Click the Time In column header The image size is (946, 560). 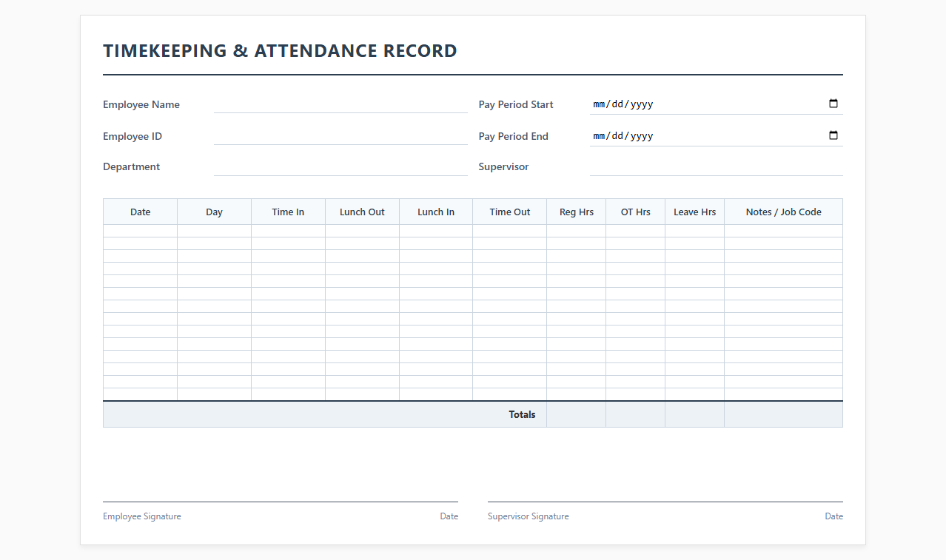(x=288, y=212)
